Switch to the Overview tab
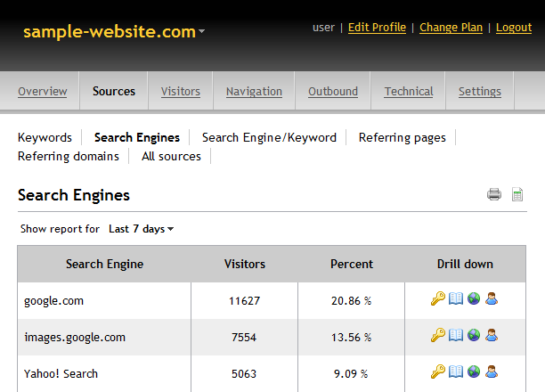545x392 pixels. pos(42,91)
